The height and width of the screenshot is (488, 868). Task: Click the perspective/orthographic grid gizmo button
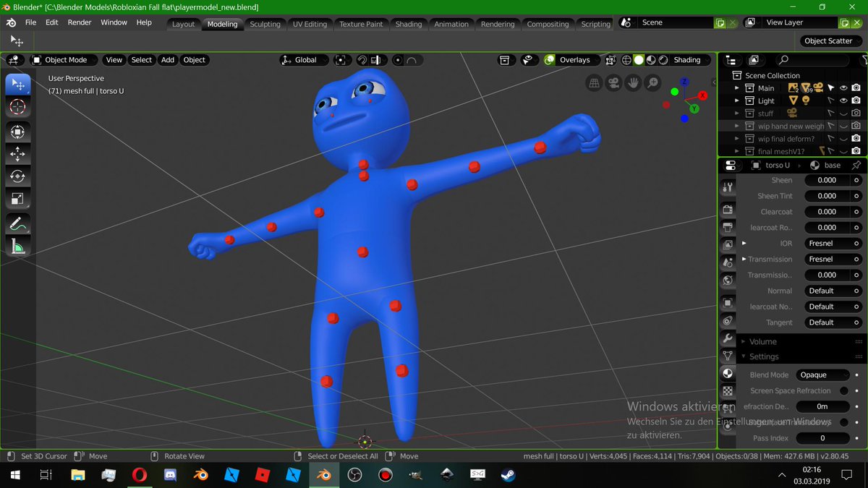click(x=594, y=82)
